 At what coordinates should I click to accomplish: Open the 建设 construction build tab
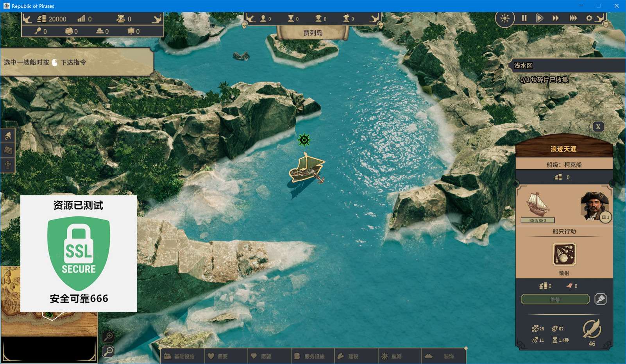coord(356,356)
